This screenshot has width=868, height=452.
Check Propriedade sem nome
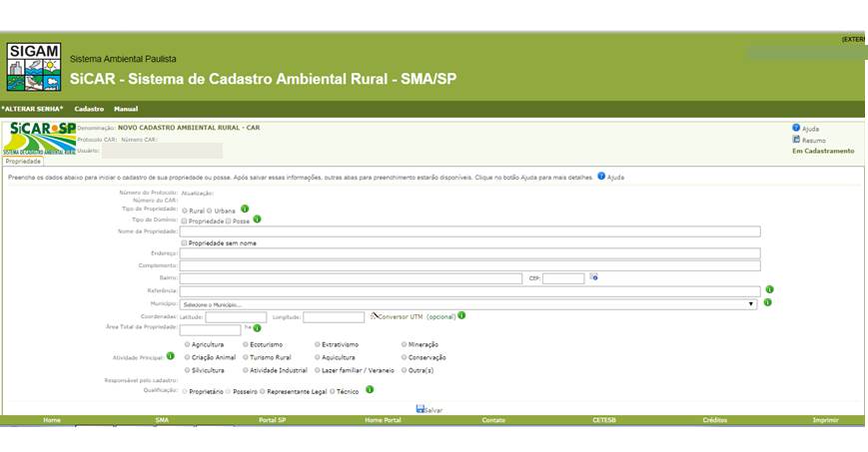185,242
